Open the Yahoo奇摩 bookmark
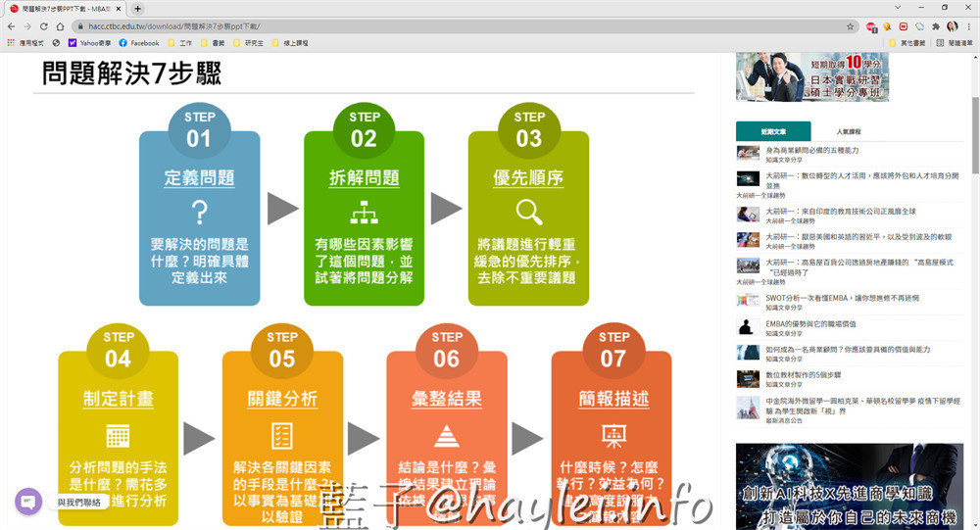980x530 pixels. coord(89,43)
